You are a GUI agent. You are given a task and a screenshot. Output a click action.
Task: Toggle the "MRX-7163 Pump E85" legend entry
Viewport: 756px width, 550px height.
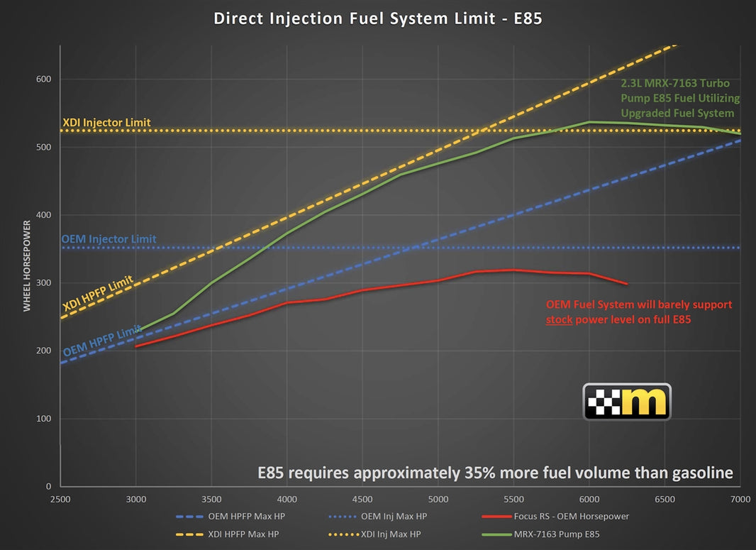tap(541, 534)
